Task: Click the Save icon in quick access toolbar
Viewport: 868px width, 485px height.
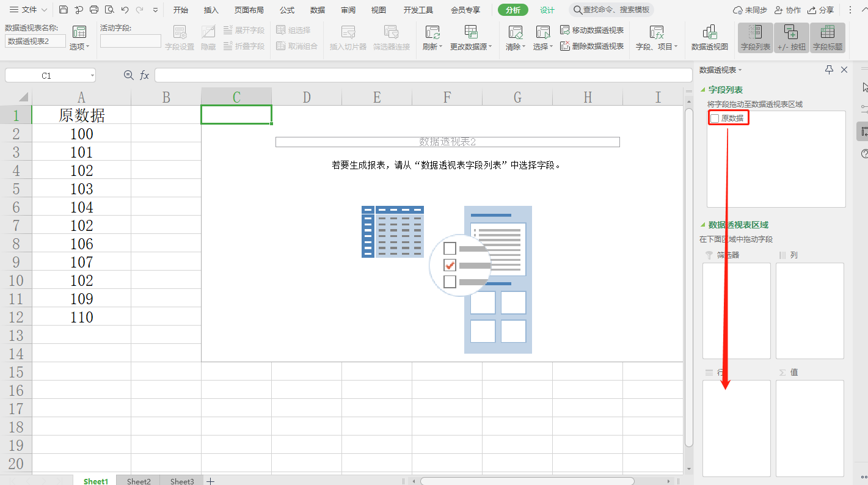Action: (x=64, y=10)
